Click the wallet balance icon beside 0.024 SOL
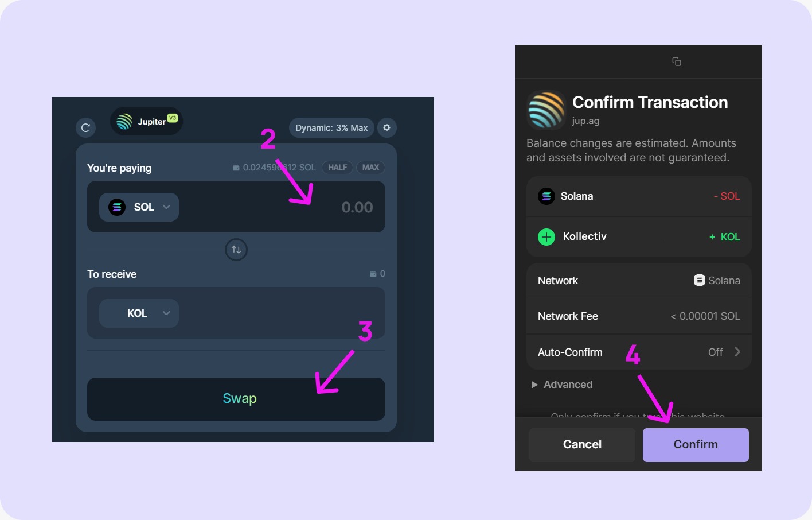The height and width of the screenshot is (520, 812). (236, 168)
